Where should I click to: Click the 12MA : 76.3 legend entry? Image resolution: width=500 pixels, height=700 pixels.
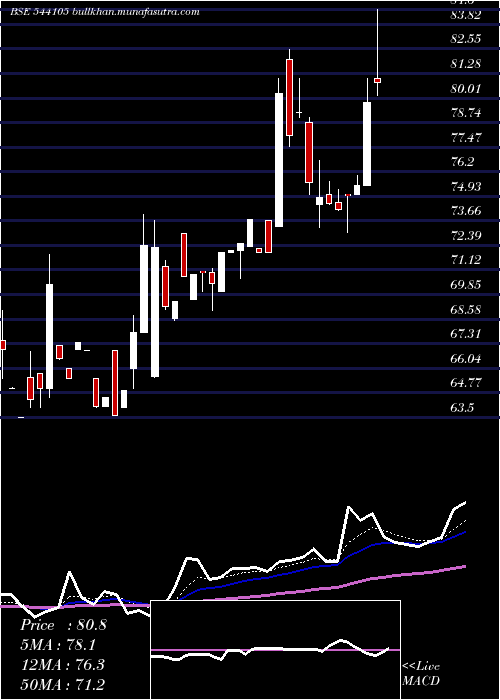(x=62, y=664)
